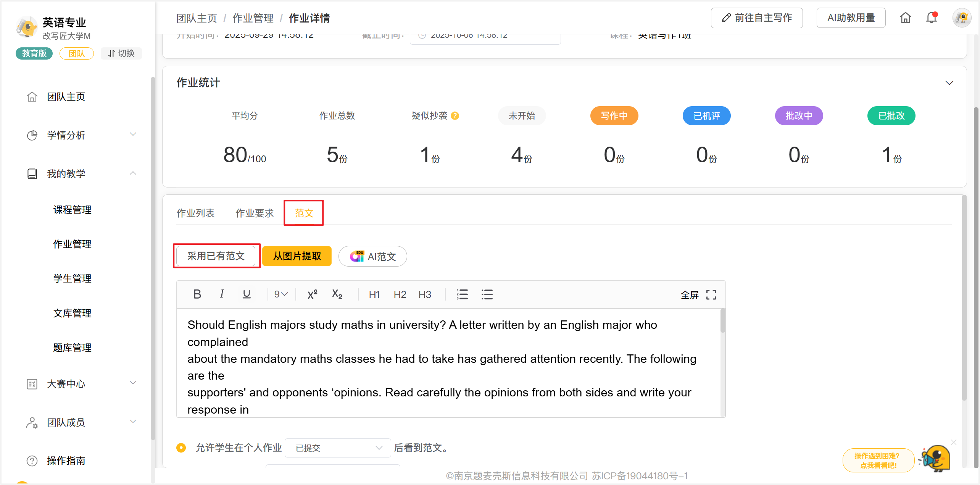The image size is (980, 485).
Task: Toggle bold formatting in editor
Action: (x=197, y=294)
